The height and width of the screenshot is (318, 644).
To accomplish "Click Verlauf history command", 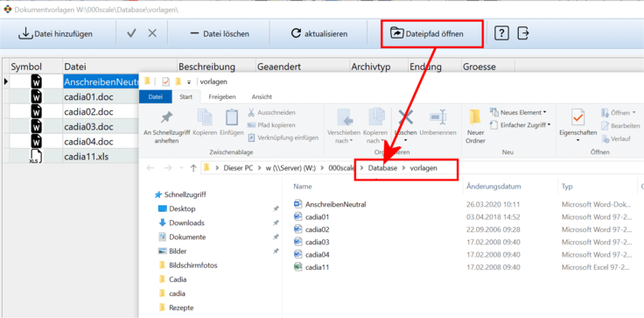I will click(616, 138).
